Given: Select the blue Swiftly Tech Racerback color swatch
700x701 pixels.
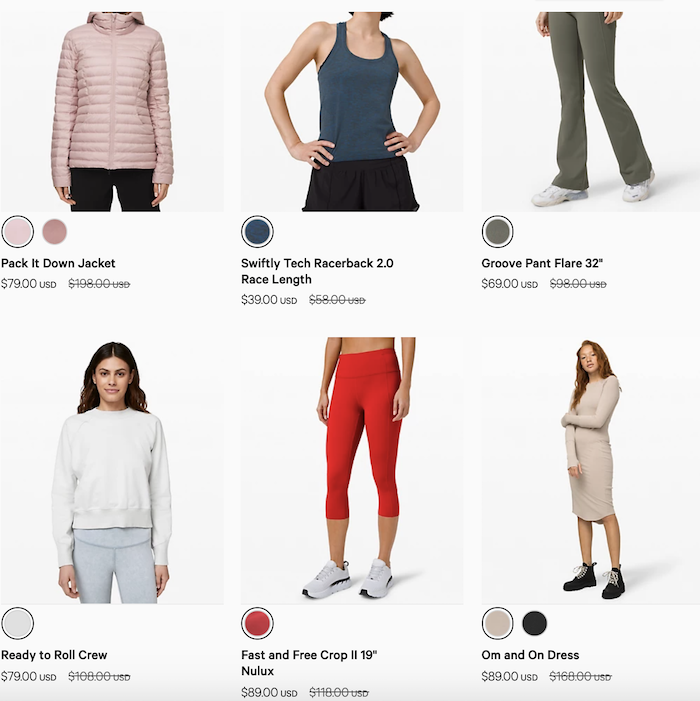Looking at the screenshot, I should click(x=257, y=232).
